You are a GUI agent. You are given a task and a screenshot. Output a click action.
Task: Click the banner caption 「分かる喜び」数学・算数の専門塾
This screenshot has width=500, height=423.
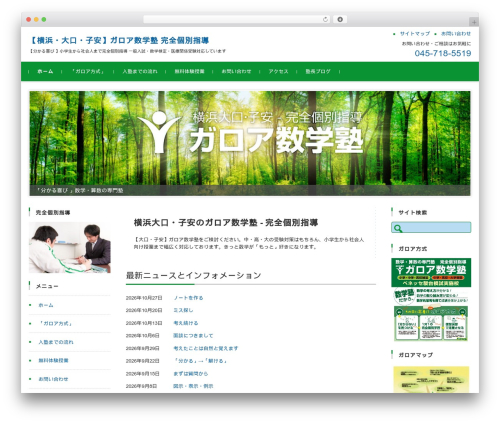point(80,190)
